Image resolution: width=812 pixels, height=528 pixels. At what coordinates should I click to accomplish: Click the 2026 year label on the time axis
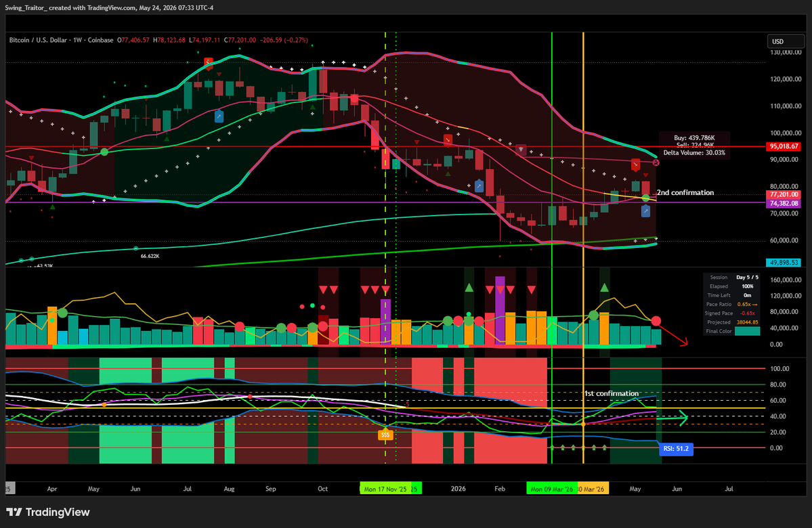(x=458, y=489)
